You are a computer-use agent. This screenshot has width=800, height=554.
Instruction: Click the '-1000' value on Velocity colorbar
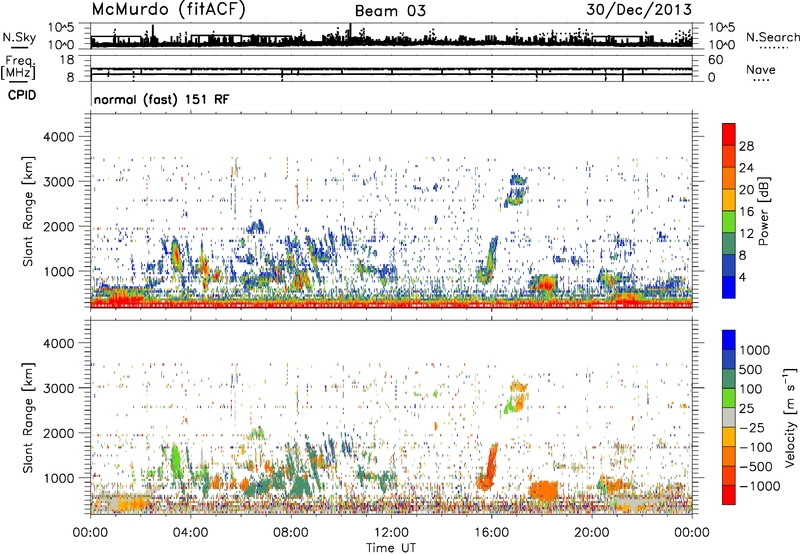pos(760,486)
